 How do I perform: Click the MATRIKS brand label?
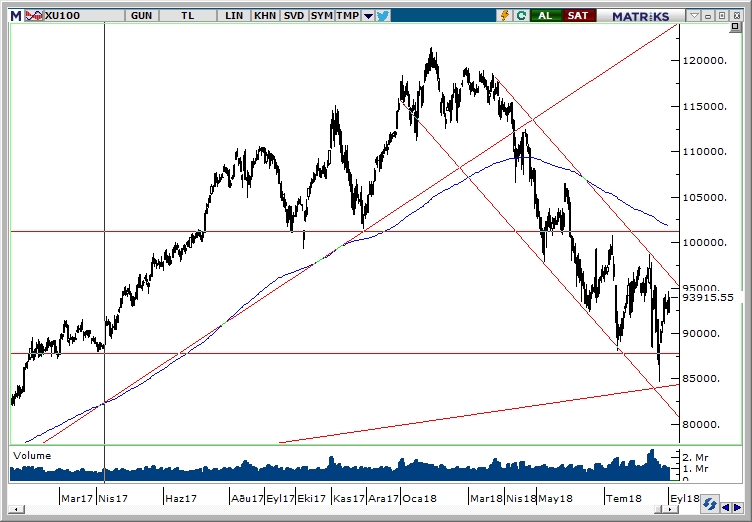point(640,16)
